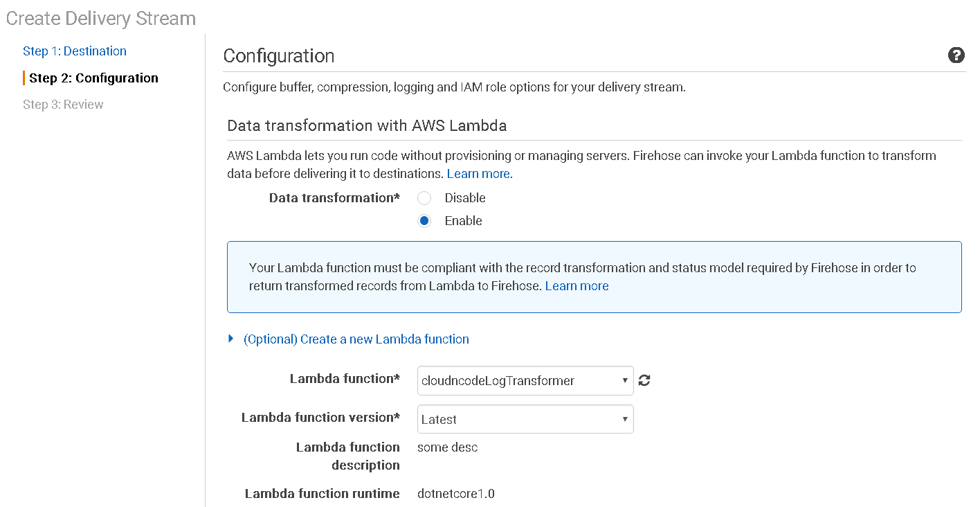Click the 'Disable' option label text
The height and width of the screenshot is (507, 980).
(464, 198)
